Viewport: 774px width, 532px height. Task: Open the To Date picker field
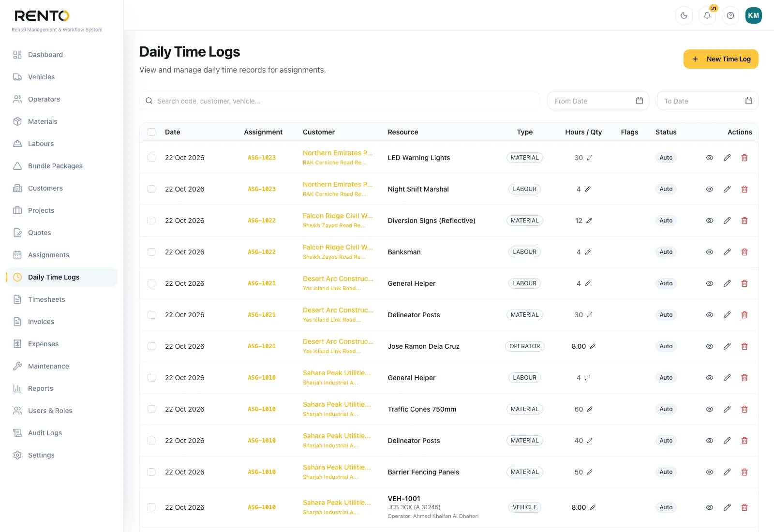click(x=708, y=101)
